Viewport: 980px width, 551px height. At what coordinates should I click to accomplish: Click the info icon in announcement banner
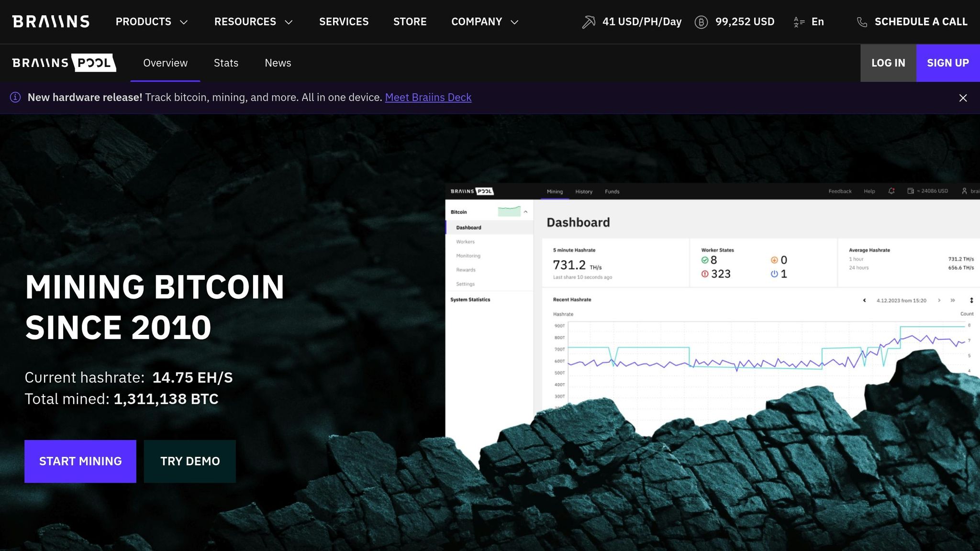pyautogui.click(x=15, y=98)
